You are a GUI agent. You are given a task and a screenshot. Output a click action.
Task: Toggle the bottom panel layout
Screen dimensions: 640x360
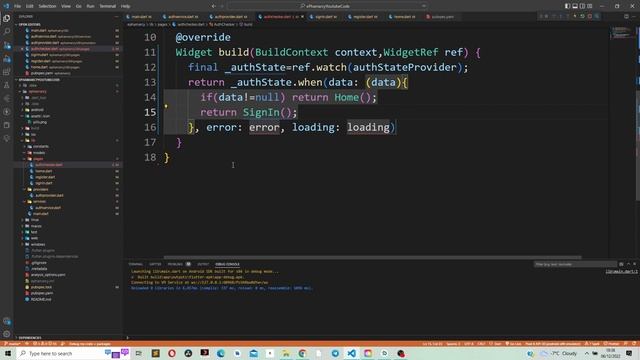coord(575,6)
